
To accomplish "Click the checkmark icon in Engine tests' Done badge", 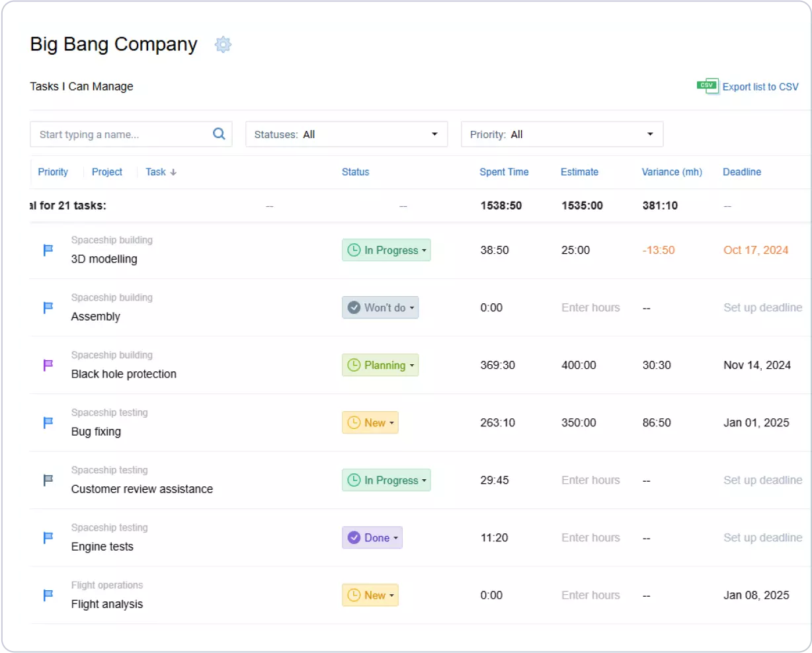I will point(353,537).
